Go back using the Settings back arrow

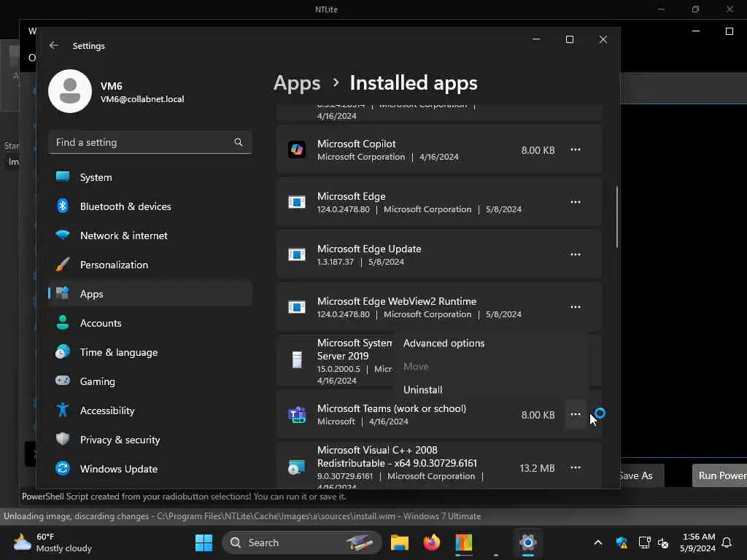click(x=54, y=45)
